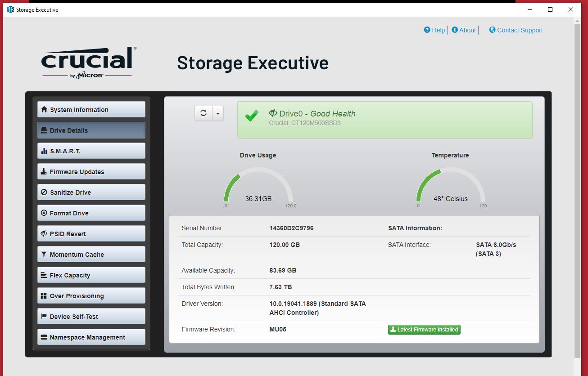Open Over Provisioning settings
This screenshot has width=588, height=376.
[91, 296]
